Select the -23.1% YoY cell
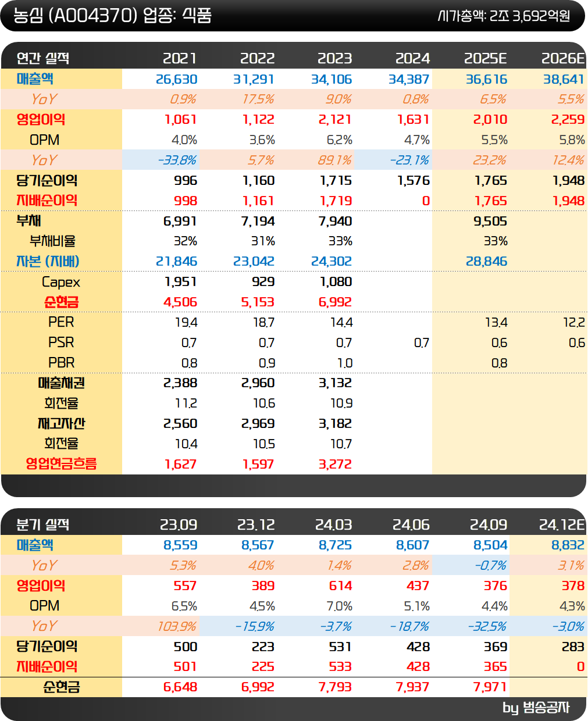The image size is (588, 721). tap(409, 160)
